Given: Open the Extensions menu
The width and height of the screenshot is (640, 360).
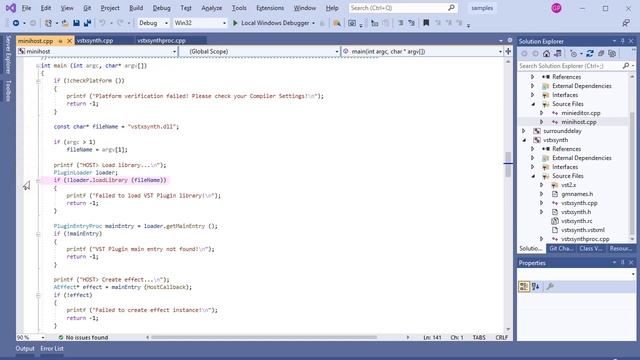Looking at the screenshot, I should [270, 8].
